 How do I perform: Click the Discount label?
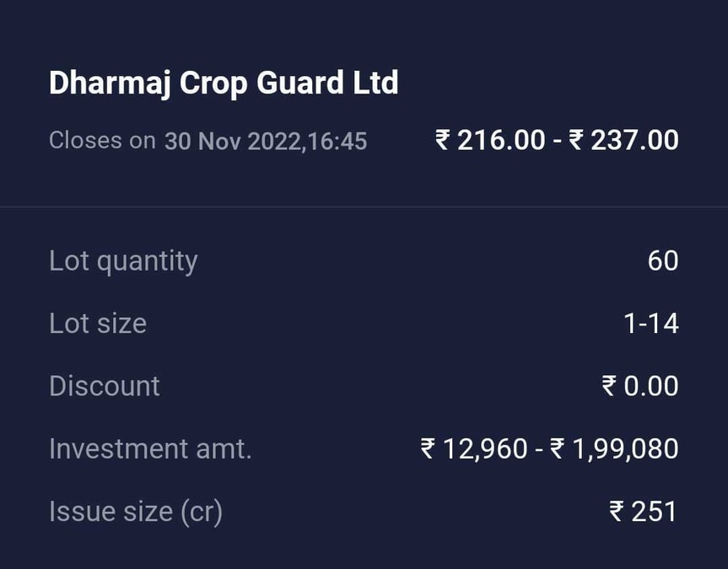click(105, 385)
